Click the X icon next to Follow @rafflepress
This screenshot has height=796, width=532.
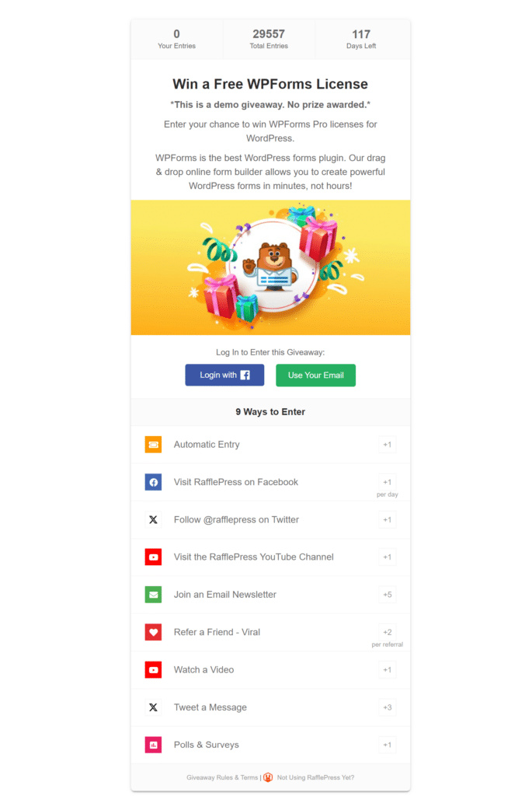click(x=153, y=520)
